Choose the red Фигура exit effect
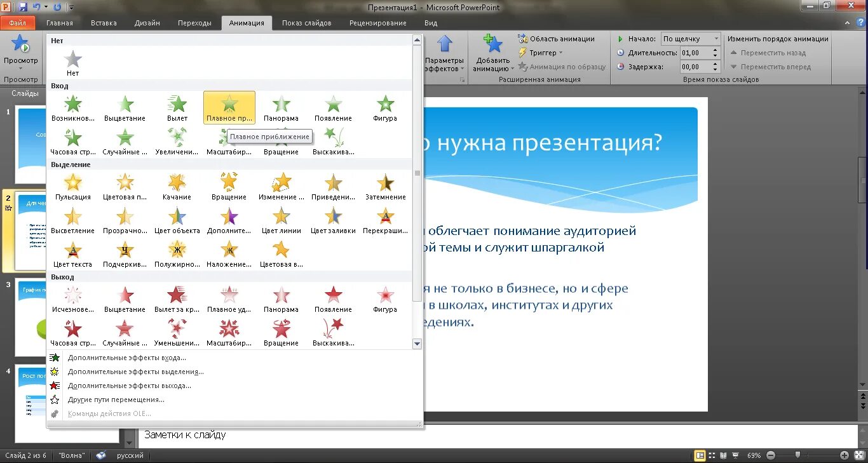The height and width of the screenshot is (463, 868). [385, 299]
